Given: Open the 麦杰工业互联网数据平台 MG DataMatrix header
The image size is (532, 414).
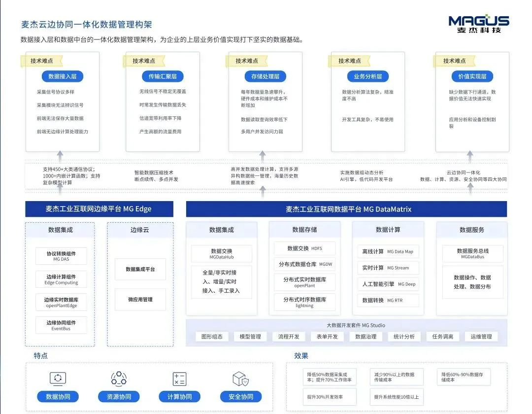Looking at the screenshot, I should 346,209.
